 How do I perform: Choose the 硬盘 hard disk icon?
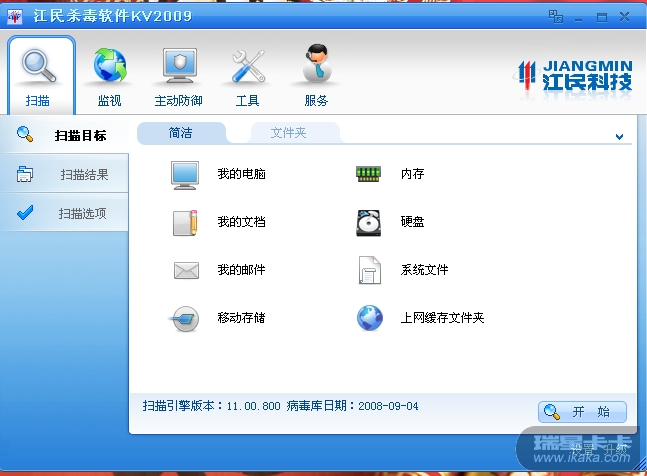(x=368, y=223)
